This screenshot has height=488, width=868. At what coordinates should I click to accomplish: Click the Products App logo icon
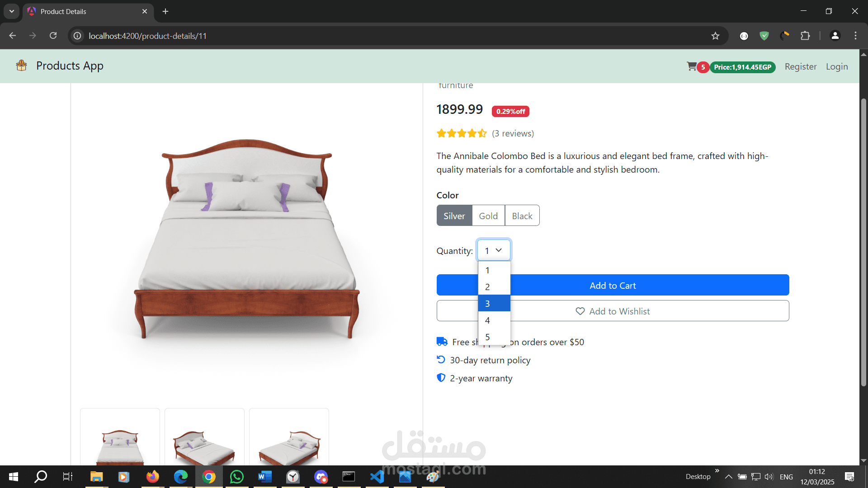21,66
